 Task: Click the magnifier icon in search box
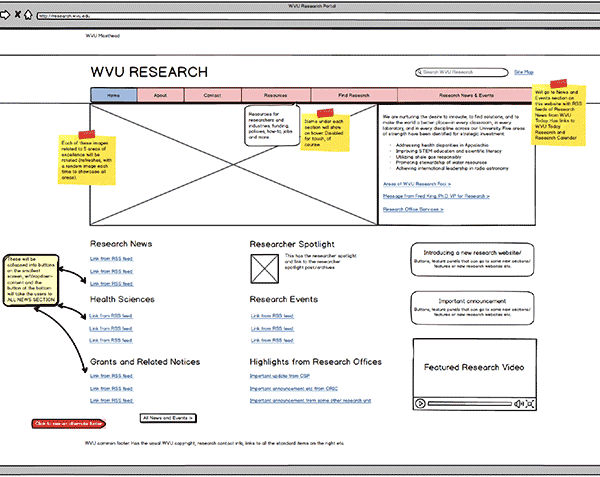click(419, 72)
